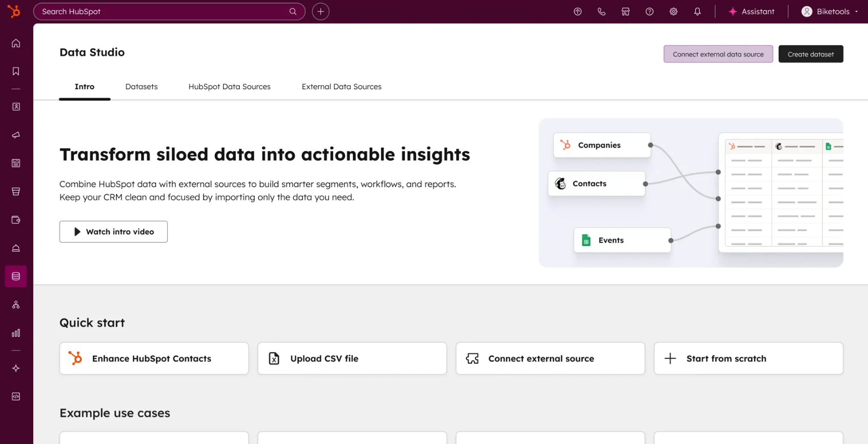868x444 pixels.
Task: Select the Data Management database icon in the sidebar
Action: tap(16, 276)
